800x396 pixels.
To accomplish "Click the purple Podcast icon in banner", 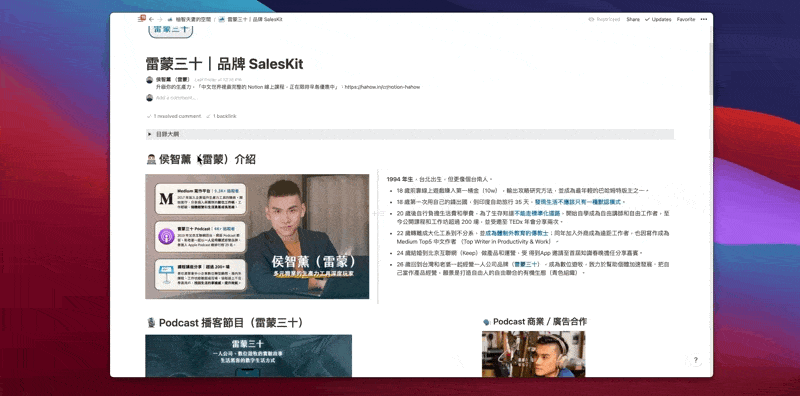I will click(166, 237).
